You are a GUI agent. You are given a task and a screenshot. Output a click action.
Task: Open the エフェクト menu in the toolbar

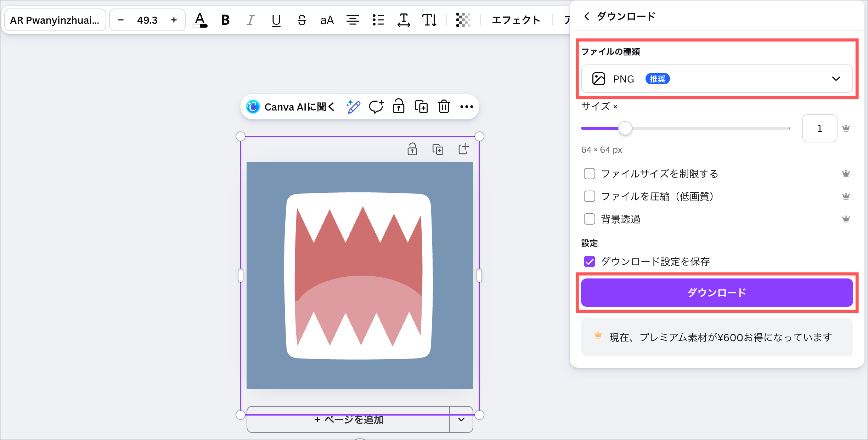516,20
